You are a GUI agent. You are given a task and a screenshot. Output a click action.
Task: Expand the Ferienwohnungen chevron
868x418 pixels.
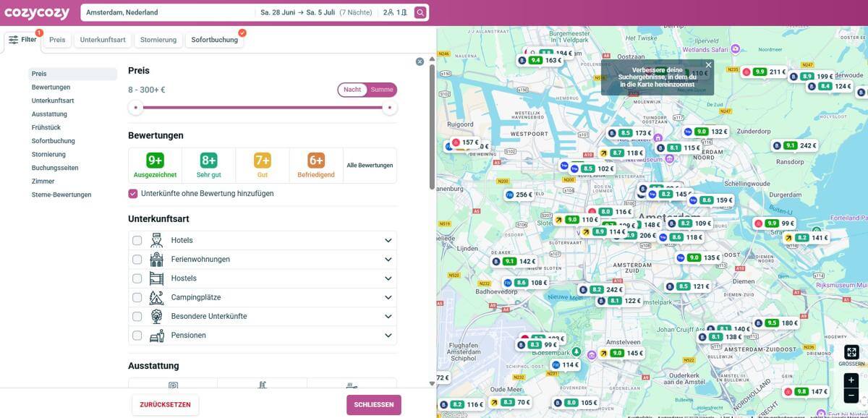pos(388,260)
